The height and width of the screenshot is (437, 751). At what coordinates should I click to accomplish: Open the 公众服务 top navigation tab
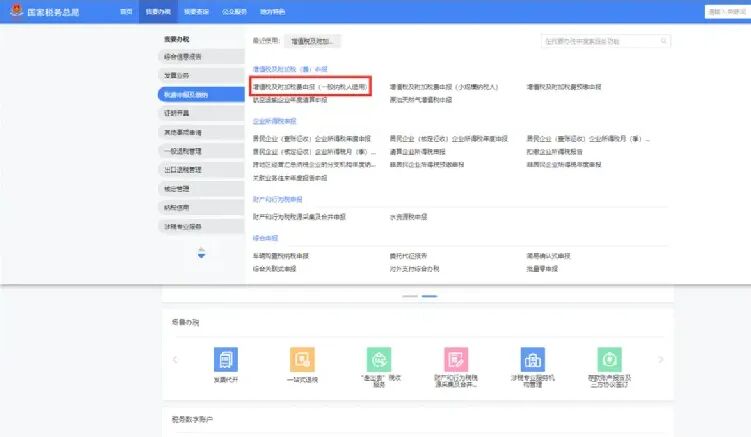point(234,12)
